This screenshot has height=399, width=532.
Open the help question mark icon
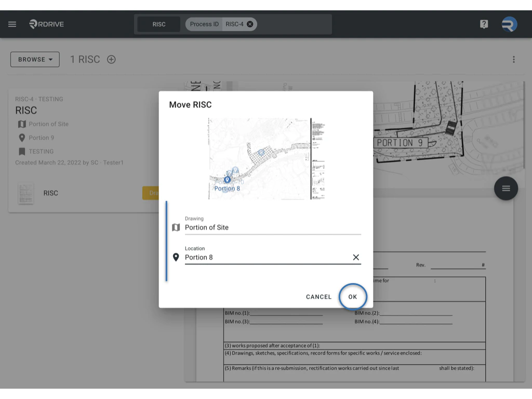(x=484, y=24)
